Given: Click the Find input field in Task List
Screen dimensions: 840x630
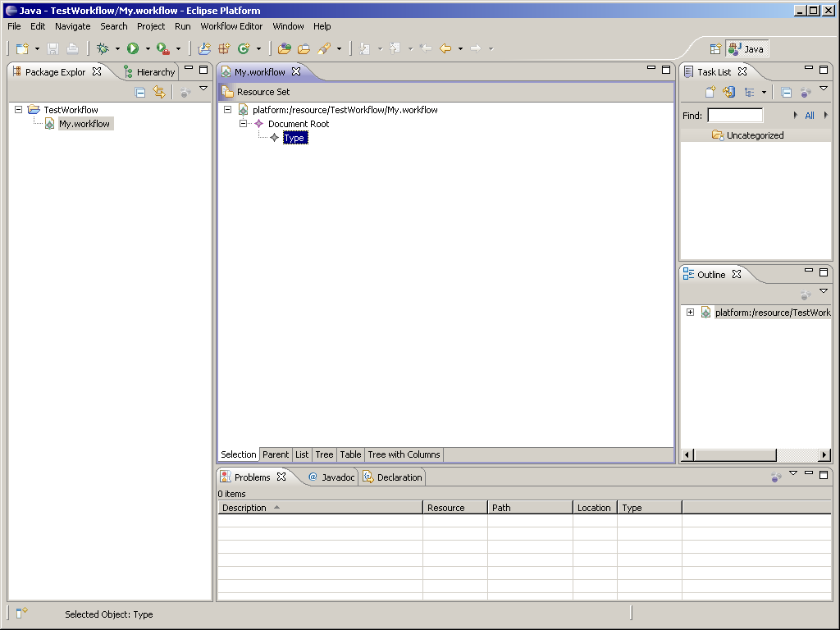Looking at the screenshot, I should click(735, 116).
